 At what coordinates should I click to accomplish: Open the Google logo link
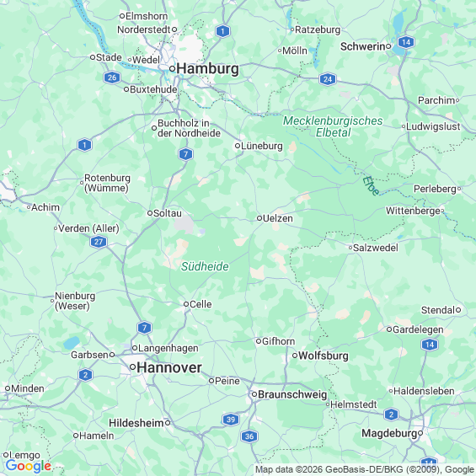29,466
